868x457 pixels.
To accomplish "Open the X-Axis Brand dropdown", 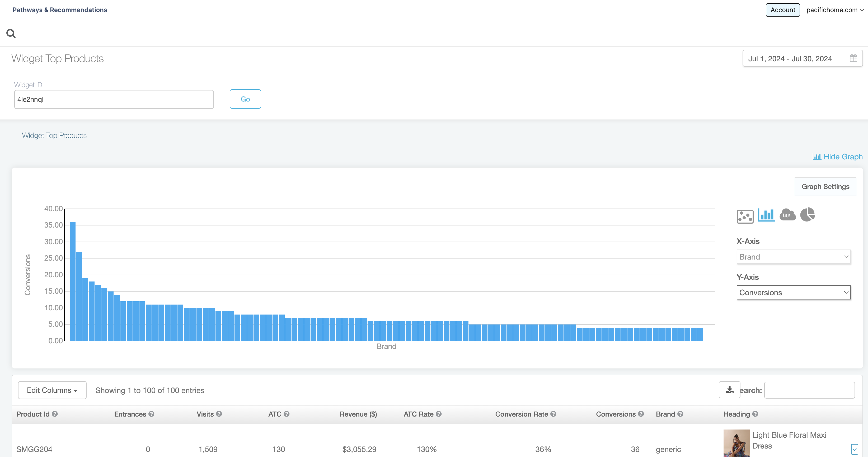I will 794,257.
